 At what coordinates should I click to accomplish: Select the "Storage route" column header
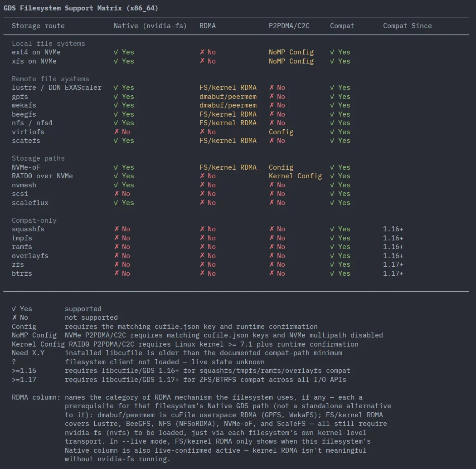(38, 26)
